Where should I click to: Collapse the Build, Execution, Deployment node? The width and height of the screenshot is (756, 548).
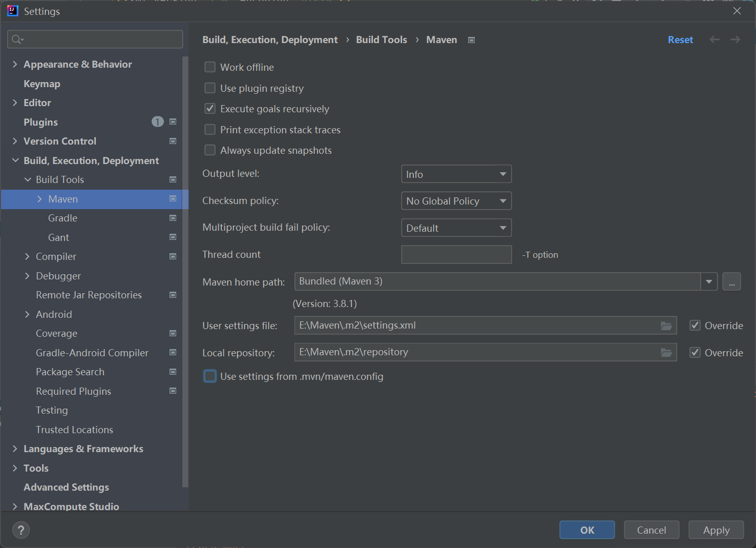tap(15, 160)
